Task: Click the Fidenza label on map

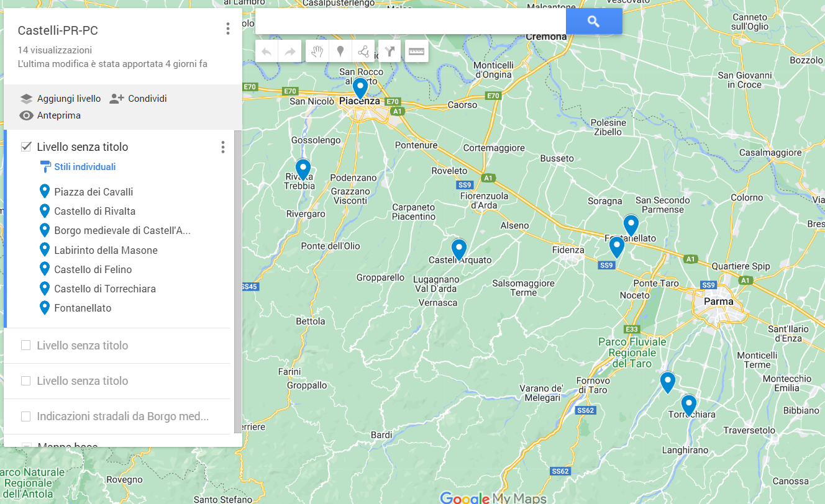Action: [568, 250]
